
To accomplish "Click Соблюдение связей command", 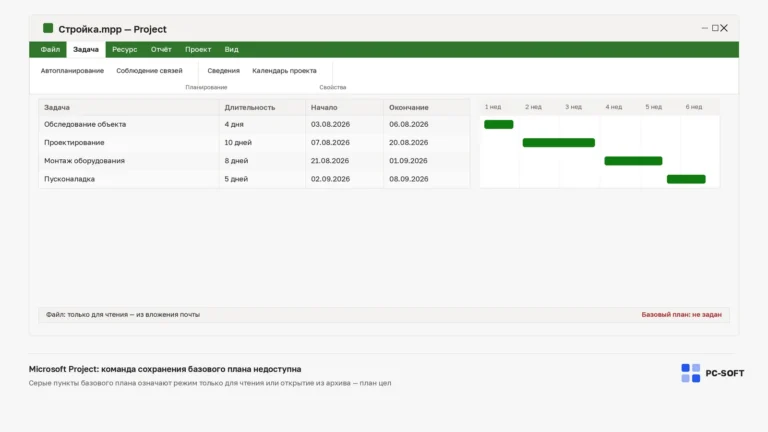I will (149, 71).
